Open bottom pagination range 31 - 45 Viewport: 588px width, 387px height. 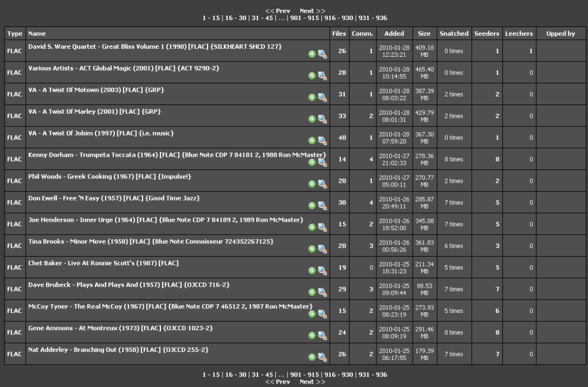[262, 374]
